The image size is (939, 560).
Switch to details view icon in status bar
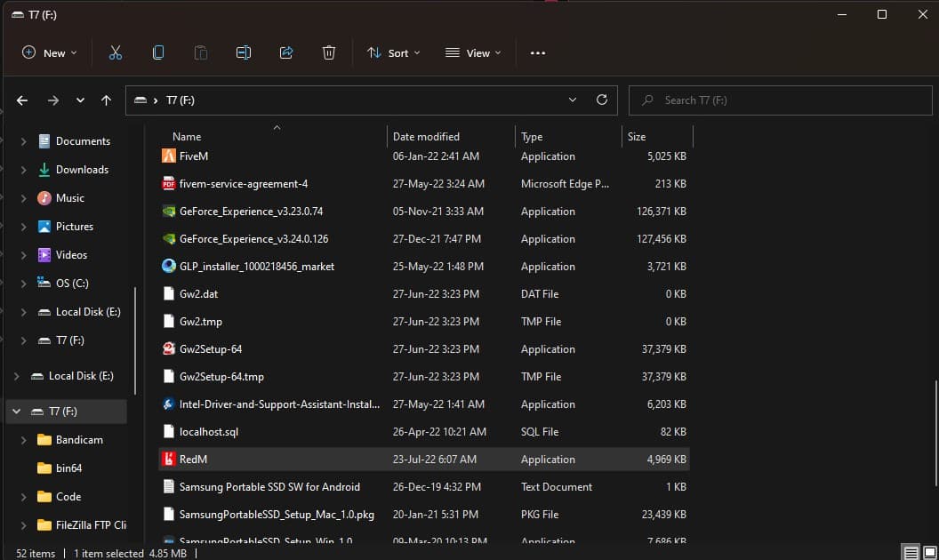click(x=911, y=553)
